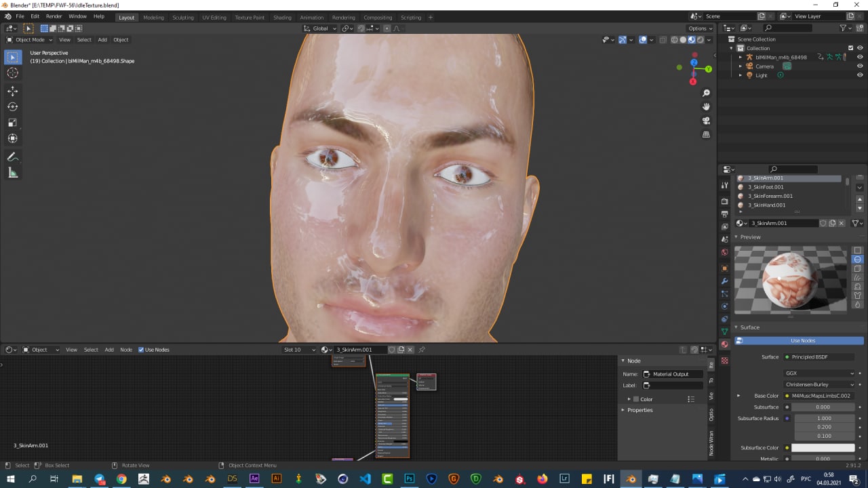Open the View Layer properties tab
Image resolution: width=868 pixels, height=488 pixels.
[x=724, y=226]
